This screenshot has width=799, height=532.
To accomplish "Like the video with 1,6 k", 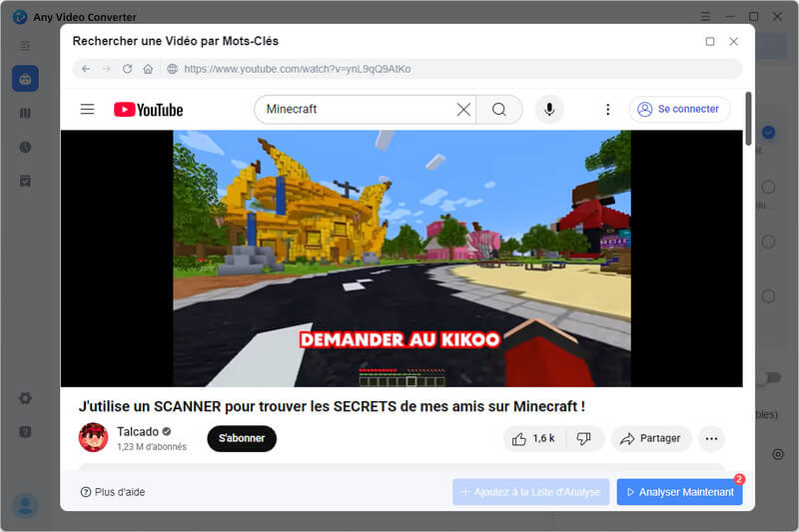I will coord(534,438).
